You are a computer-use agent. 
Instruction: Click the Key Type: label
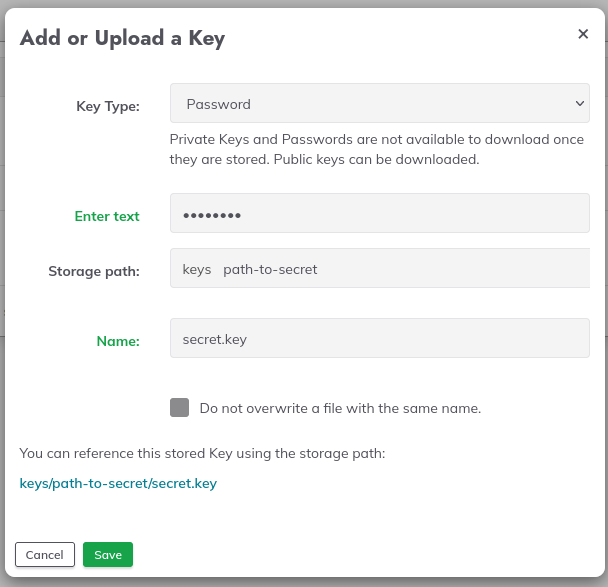pos(108,106)
